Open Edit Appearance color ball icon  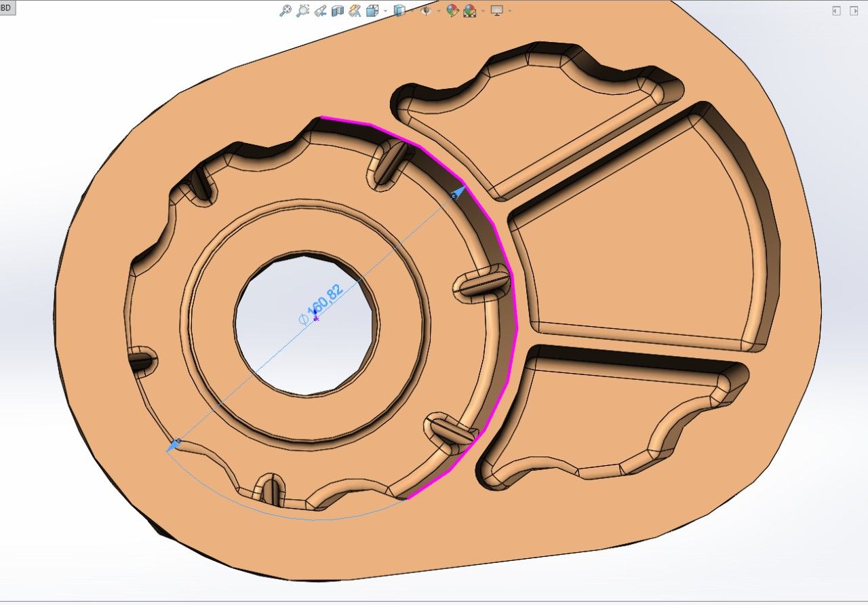point(452,11)
